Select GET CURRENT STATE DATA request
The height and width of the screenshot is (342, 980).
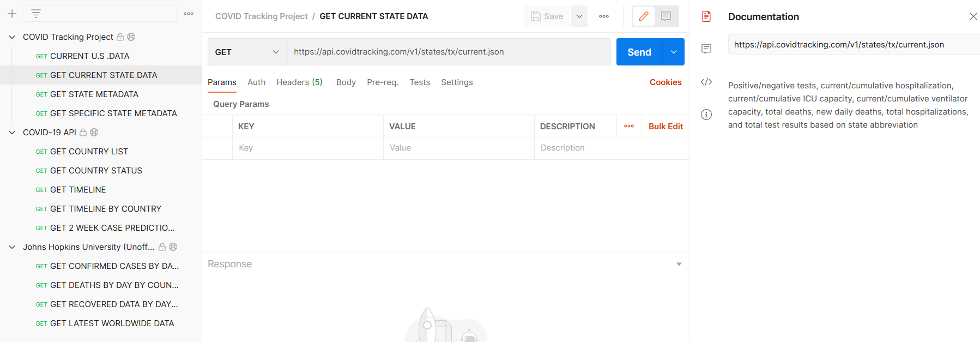coord(101,75)
